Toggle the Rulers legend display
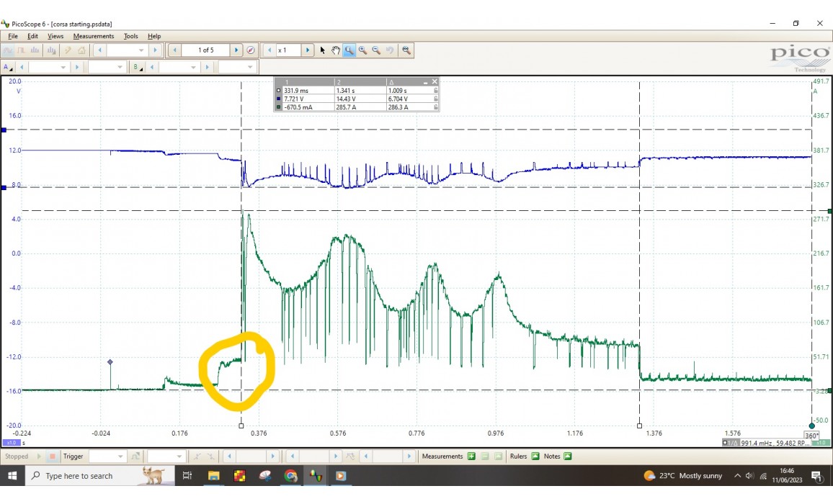Image resolution: width=833 pixels, height=504 pixels. point(535,456)
